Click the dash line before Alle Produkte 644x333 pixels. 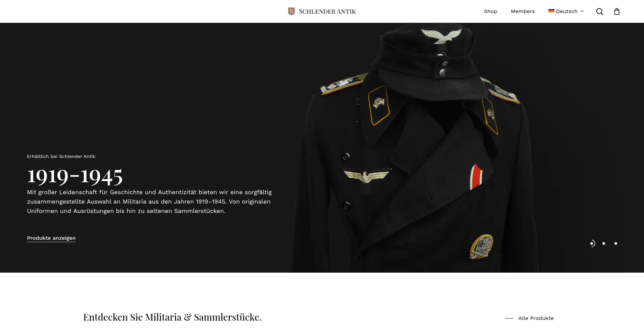tap(509, 318)
